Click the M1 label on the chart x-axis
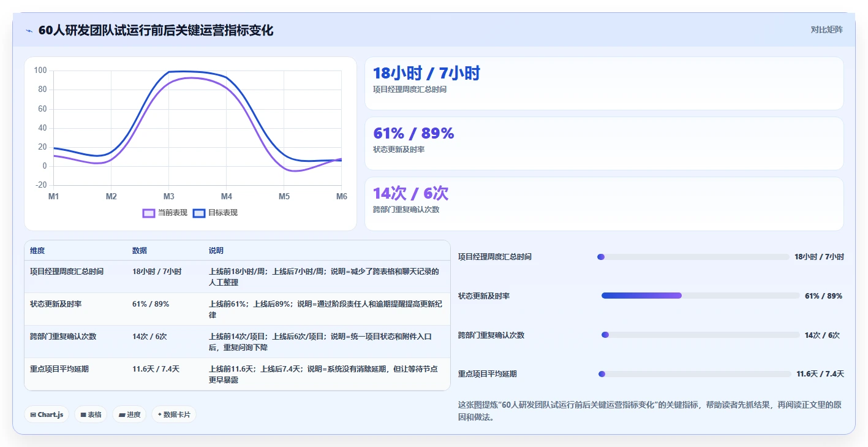868x447 pixels. (53, 196)
